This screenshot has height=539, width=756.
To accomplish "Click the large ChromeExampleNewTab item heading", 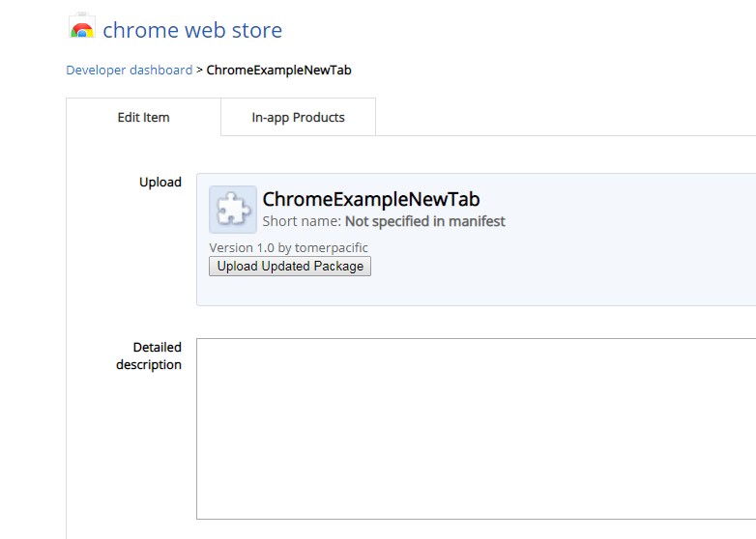I will 371,200.
